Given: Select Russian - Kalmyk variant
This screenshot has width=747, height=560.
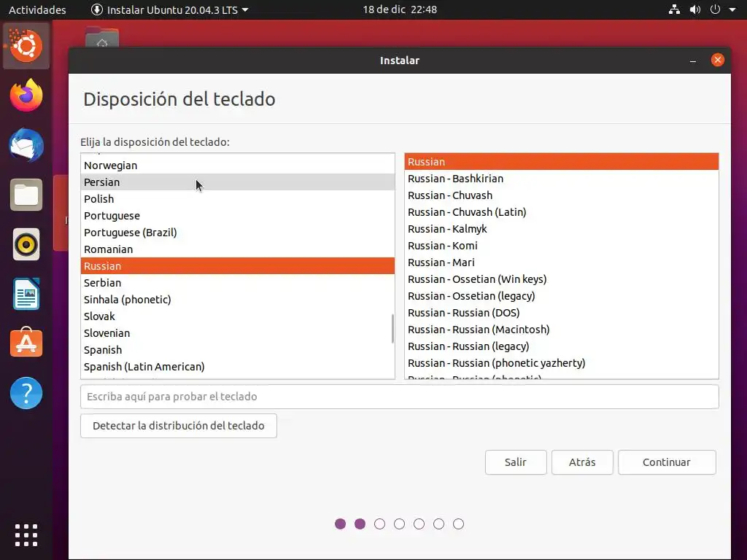Looking at the screenshot, I should point(562,229).
